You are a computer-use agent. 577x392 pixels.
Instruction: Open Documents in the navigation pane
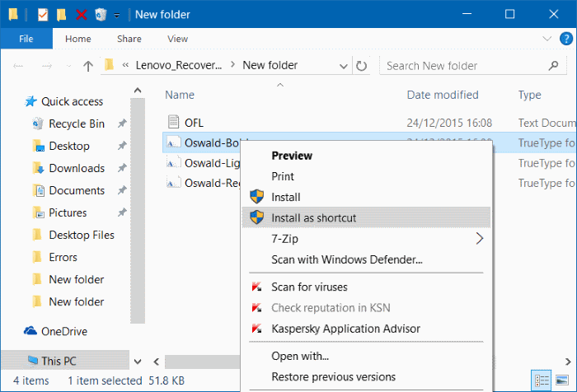point(77,190)
